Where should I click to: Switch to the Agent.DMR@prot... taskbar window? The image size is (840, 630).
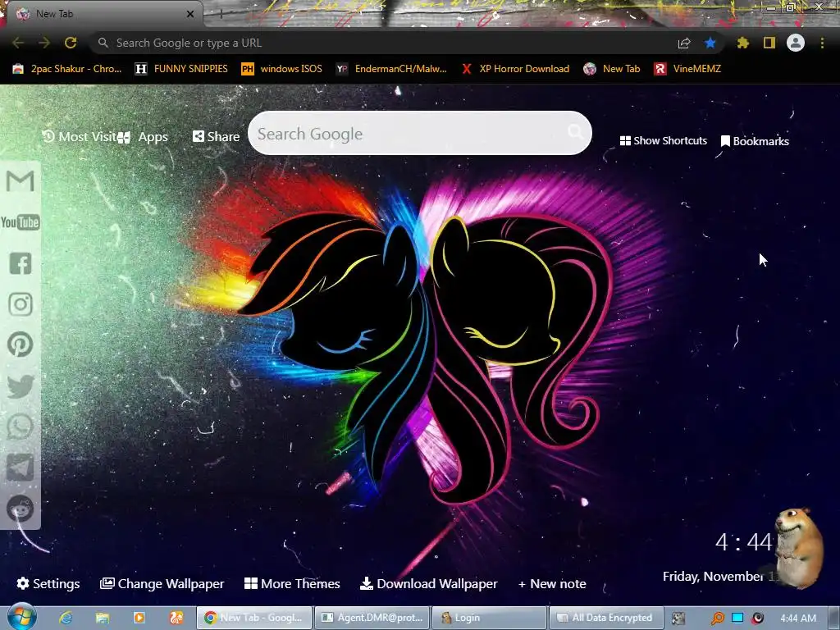point(372,618)
